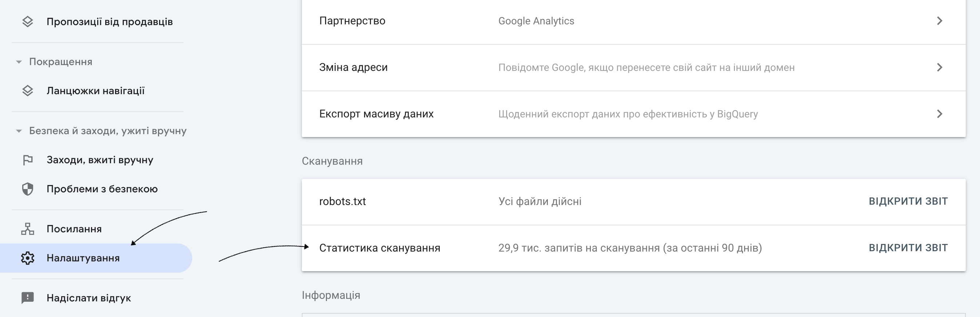
Task: Click the feedback icon for Надіслати відгук
Action: 27,298
